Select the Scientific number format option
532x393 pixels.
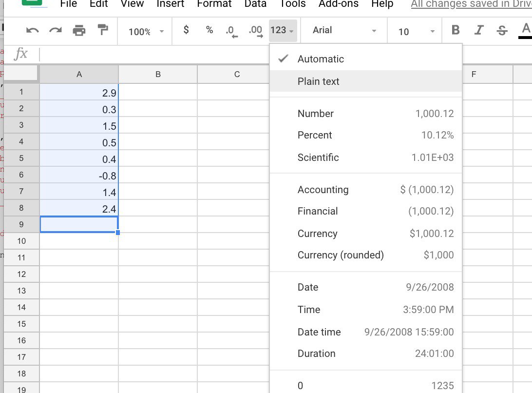tap(318, 157)
